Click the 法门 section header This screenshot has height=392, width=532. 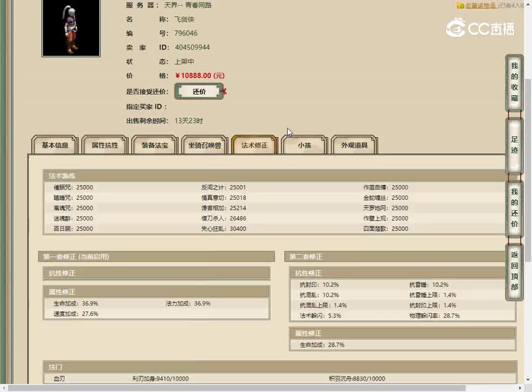point(280,367)
